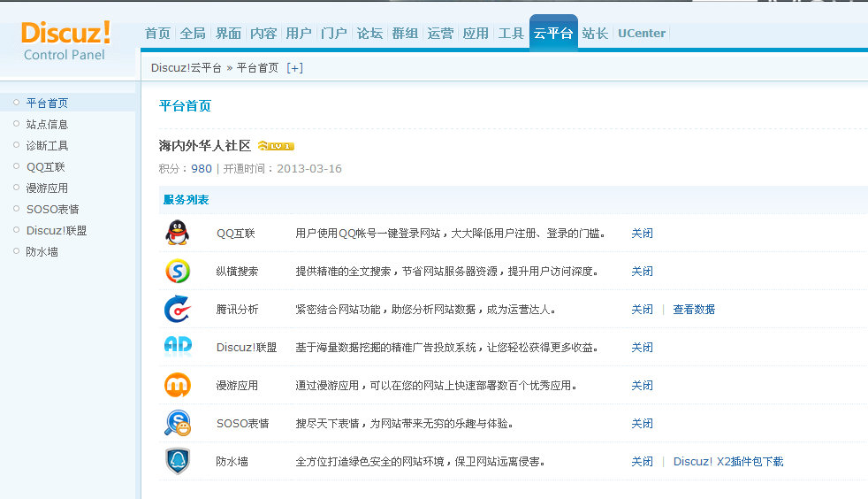Click the [+] add shortcut link in breadcrumb
868x499 pixels.
tap(294, 68)
